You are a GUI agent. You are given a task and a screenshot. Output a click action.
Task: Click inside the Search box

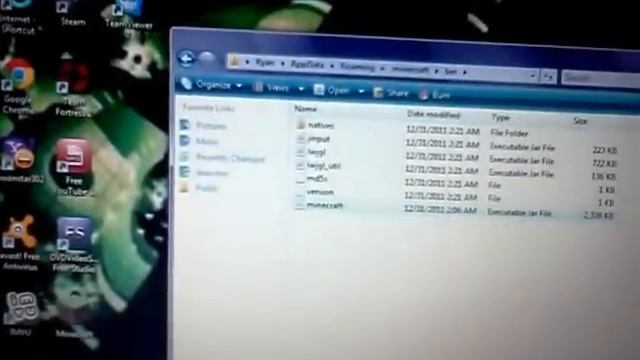tap(600, 79)
